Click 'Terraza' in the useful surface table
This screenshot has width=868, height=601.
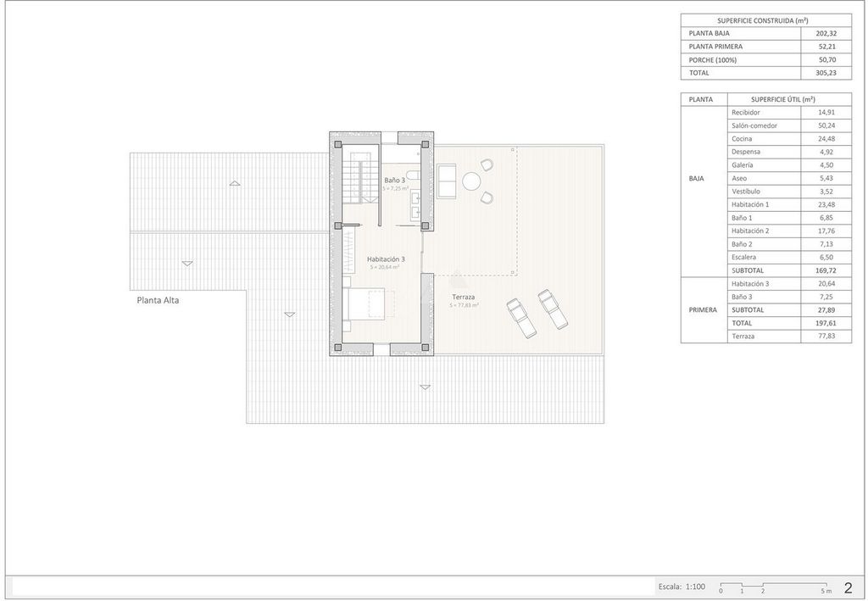click(743, 336)
